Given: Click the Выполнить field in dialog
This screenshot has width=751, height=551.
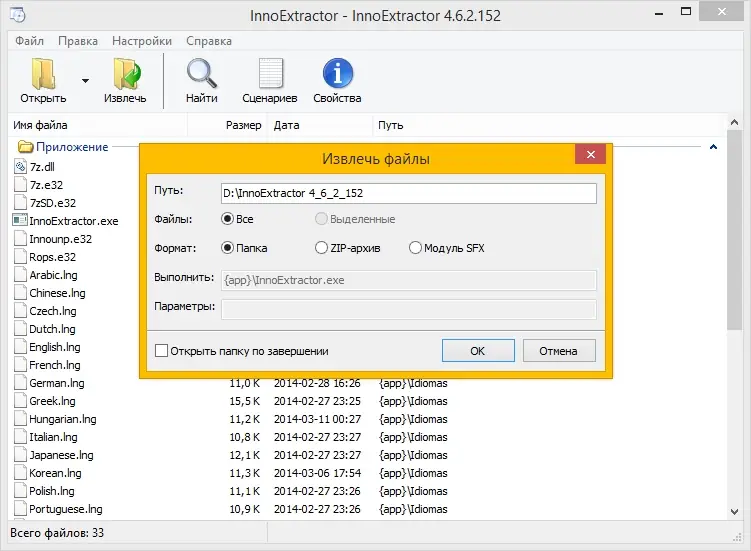Looking at the screenshot, I should coord(409,280).
